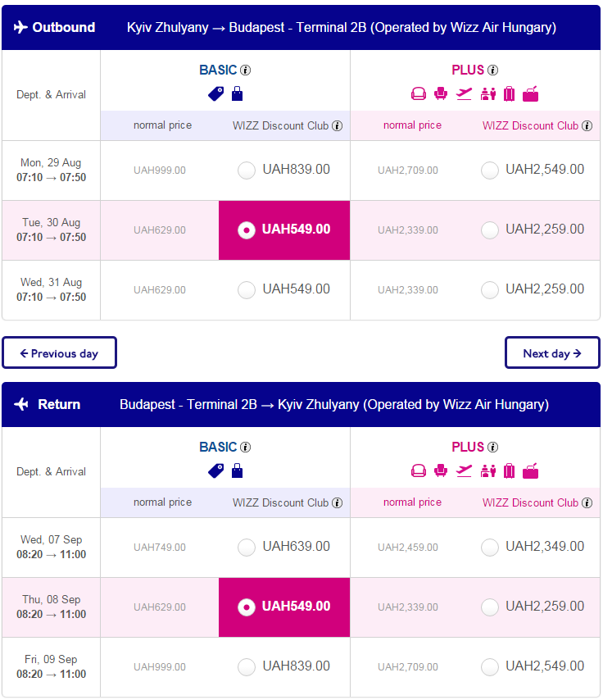The image size is (603, 700).
Task: Click the Outbound PLUS WIZZ Discount Club info icon
Action: 587,126
